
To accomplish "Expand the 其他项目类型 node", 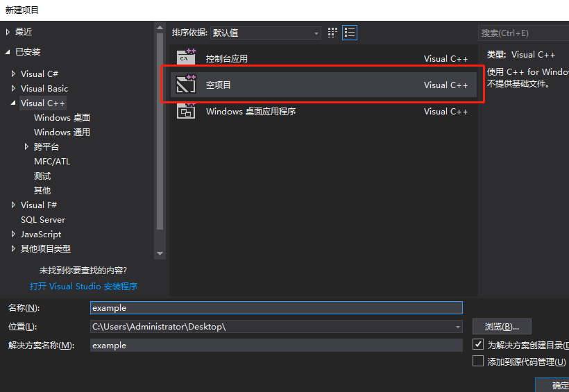I will pyautogui.click(x=13, y=248).
